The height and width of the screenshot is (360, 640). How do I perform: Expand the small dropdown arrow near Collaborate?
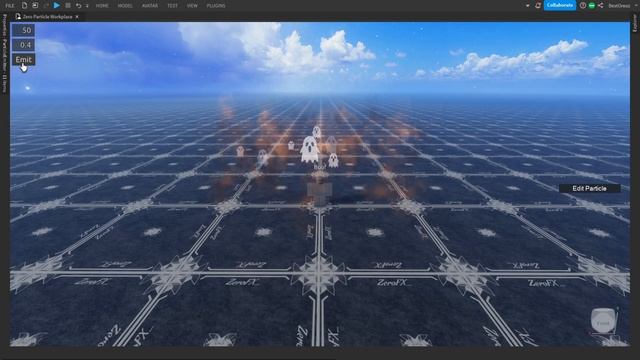pyautogui.click(x=528, y=6)
